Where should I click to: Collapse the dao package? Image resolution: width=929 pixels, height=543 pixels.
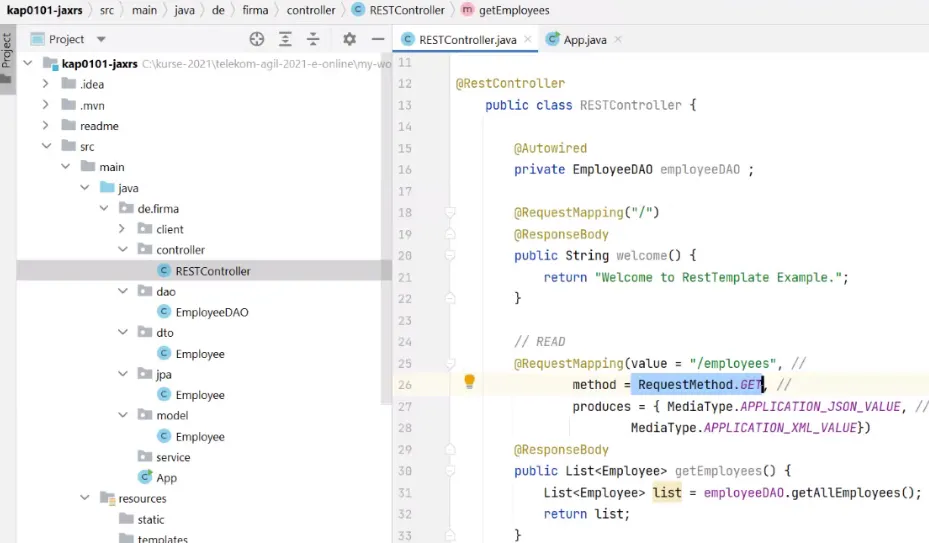[x=123, y=291]
